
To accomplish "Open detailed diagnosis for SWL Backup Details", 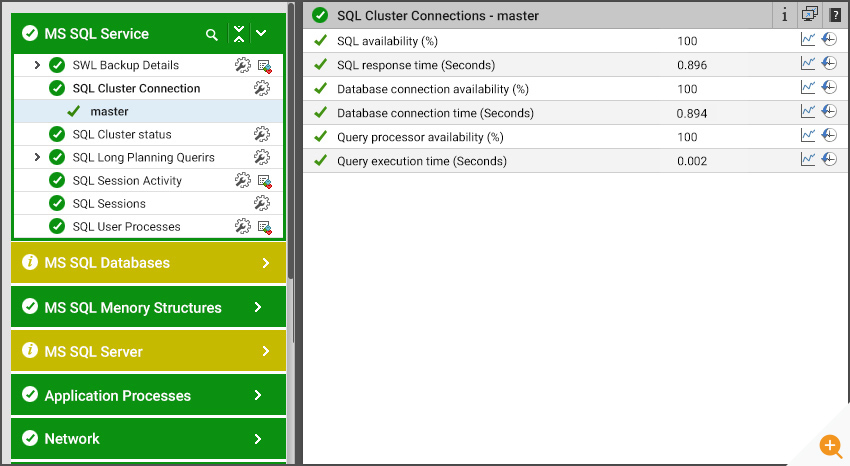I will pos(265,66).
